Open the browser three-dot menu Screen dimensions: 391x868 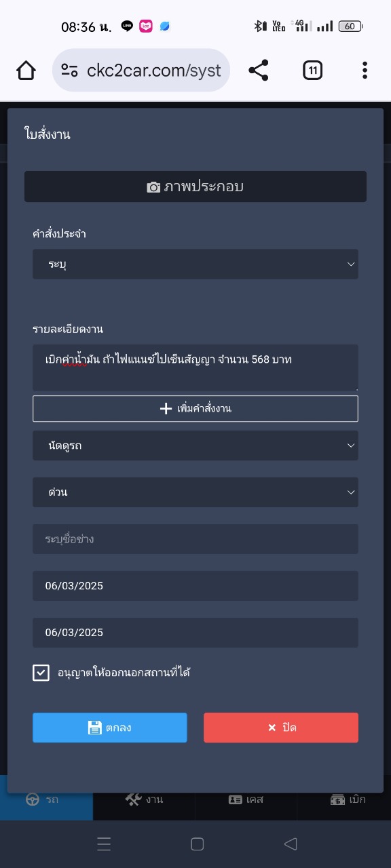(x=365, y=70)
